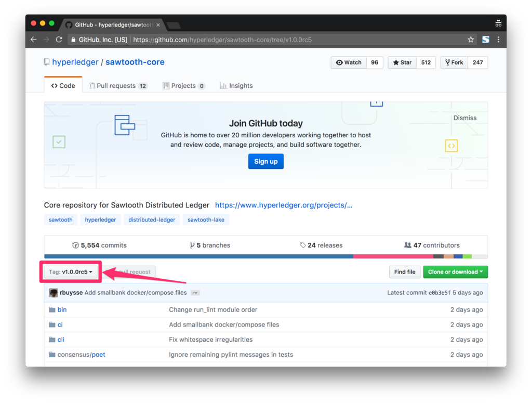Click the blue S extension icon

(x=486, y=40)
